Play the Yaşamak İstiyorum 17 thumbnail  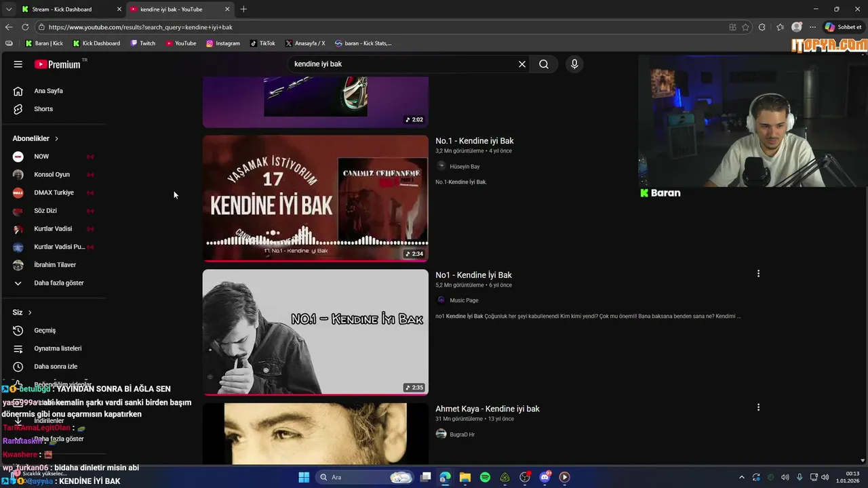[315, 198]
